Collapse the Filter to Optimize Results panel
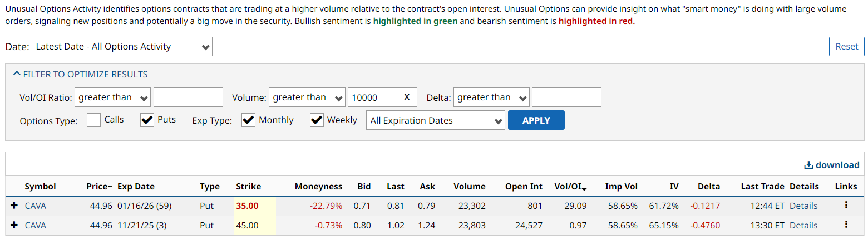 tap(81, 74)
